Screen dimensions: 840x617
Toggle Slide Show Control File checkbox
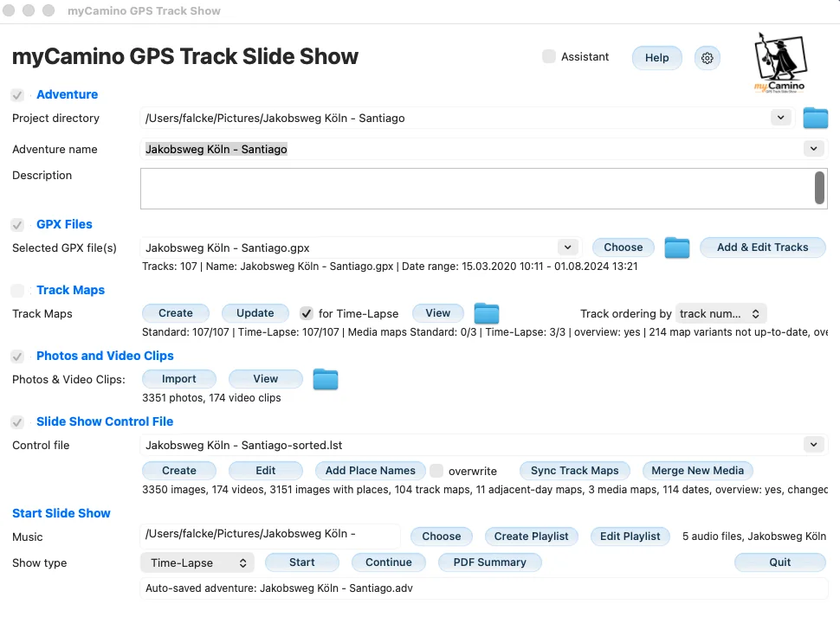pyautogui.click(x=17, y=422)
